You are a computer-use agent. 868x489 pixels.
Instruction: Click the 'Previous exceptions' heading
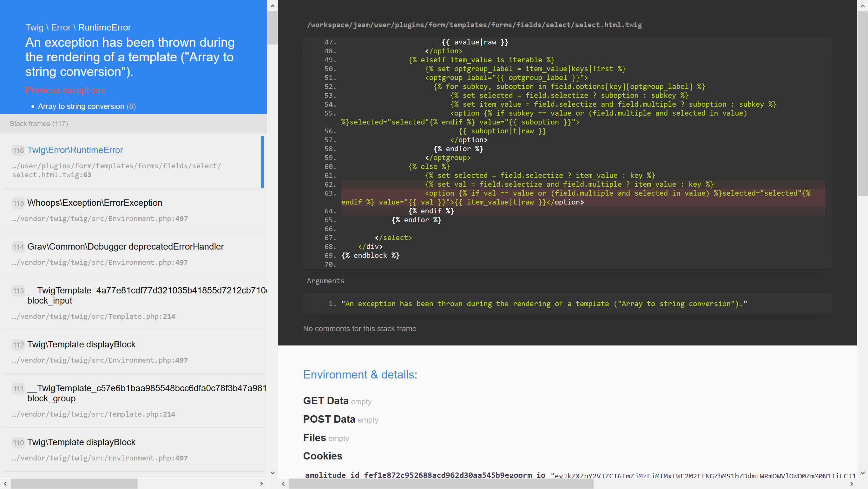pyautogui.click(x=65, y=90)
